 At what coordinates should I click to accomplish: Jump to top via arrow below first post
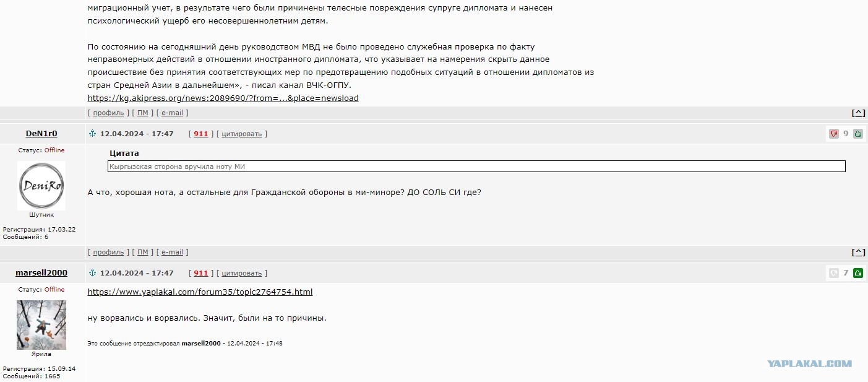(858, 113)
